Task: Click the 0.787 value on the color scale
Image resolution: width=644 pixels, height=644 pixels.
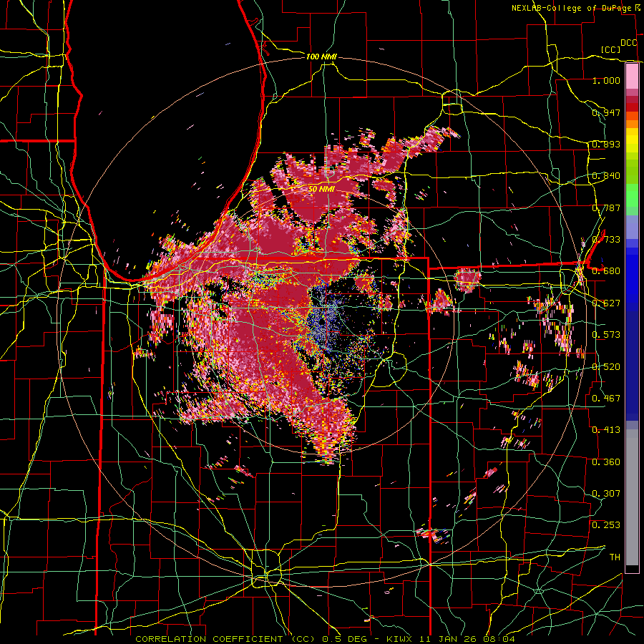Action: tap(606, 208)
